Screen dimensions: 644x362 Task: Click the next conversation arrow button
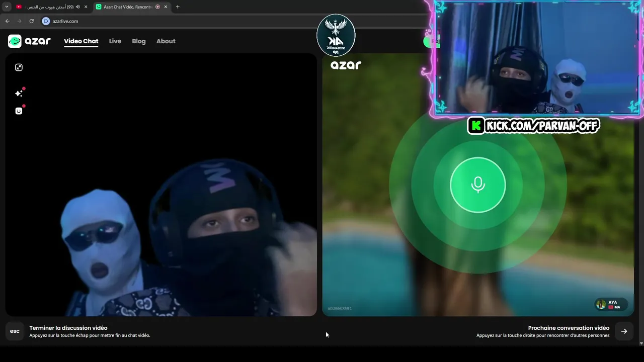(x=624, y=331)
